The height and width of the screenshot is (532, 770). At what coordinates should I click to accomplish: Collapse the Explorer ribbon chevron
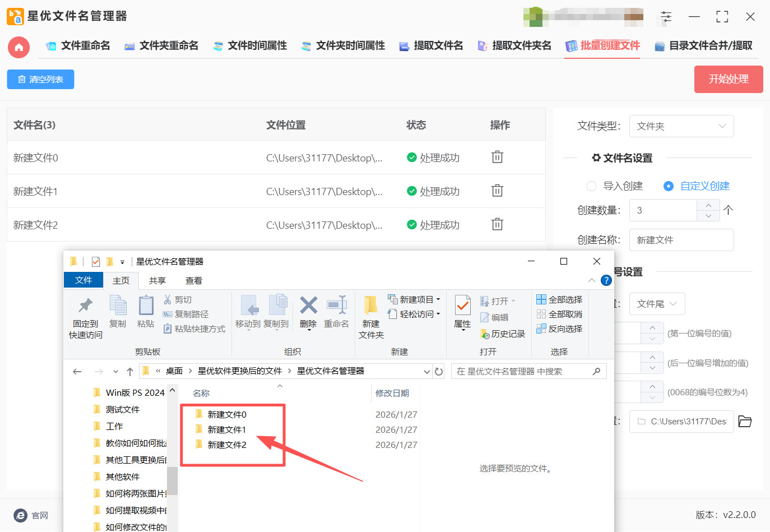[x=592, y=280]
